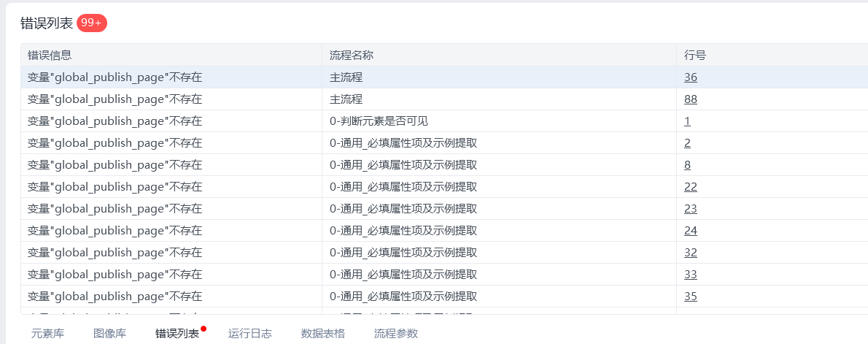868x344 pixels.
Task: Click line number 2 link
Action: 687,143
